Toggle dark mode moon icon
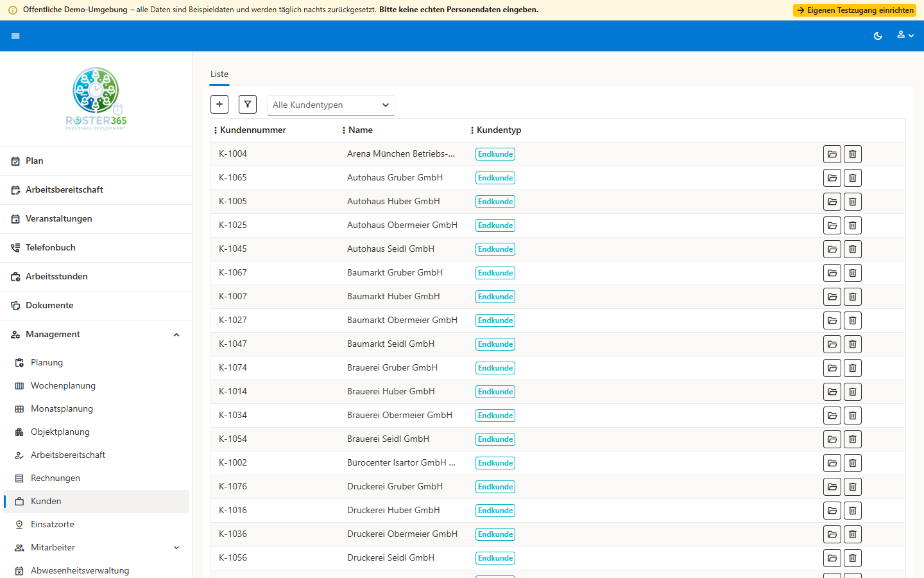Viewport: 924px width, 578px height. click(x=878, y=36)
